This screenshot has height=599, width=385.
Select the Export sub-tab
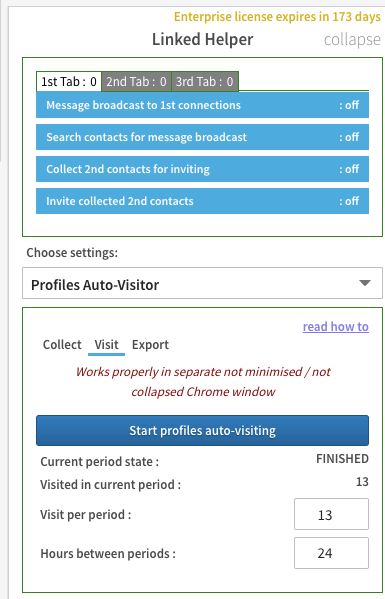[150, 345]
